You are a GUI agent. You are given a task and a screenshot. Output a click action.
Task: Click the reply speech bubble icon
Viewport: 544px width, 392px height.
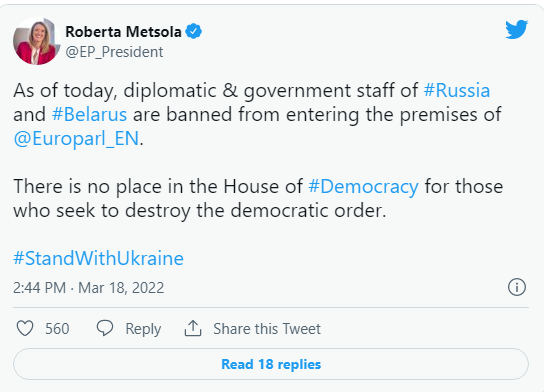point(105,328)
